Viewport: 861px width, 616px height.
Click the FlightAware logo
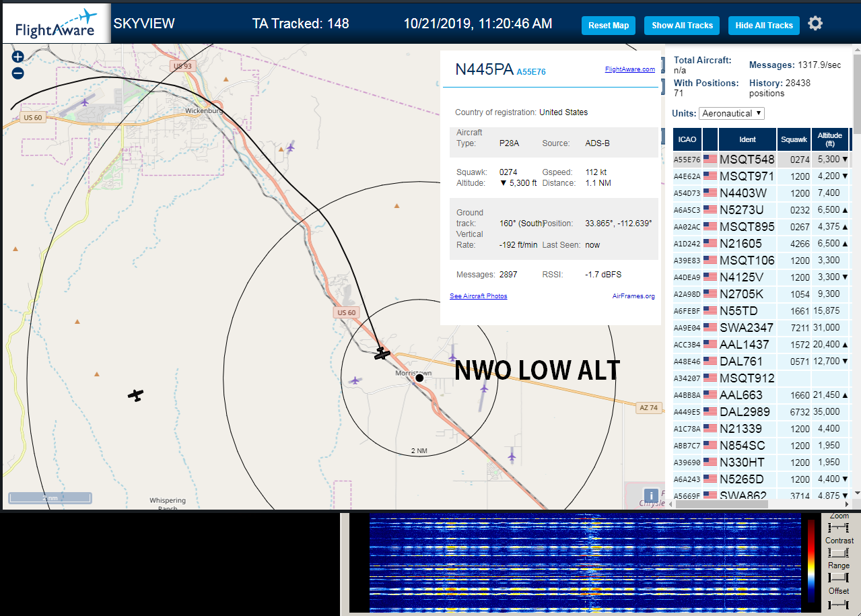tap(55, 24)
